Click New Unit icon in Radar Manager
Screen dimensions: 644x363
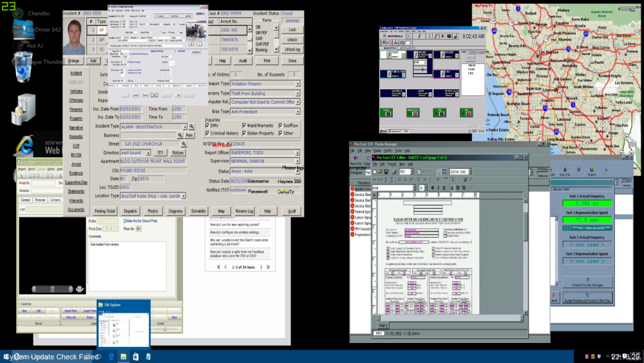(355, 161)
